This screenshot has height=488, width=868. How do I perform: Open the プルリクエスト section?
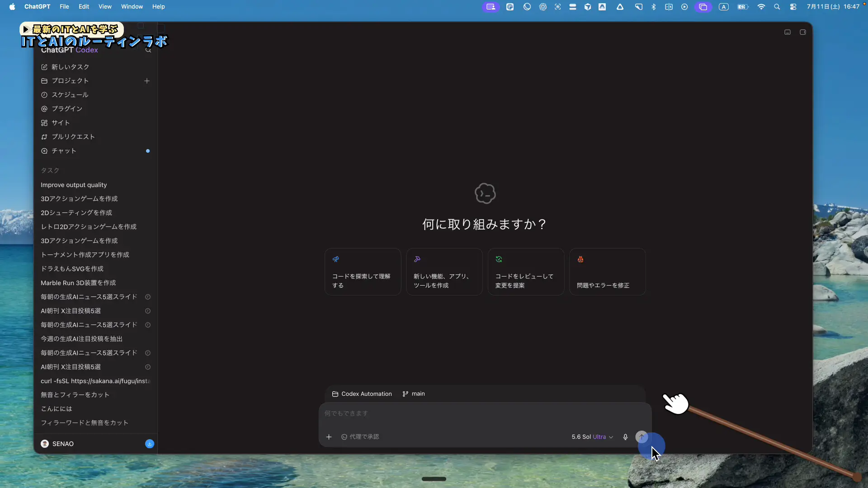(x=95, y=137)
